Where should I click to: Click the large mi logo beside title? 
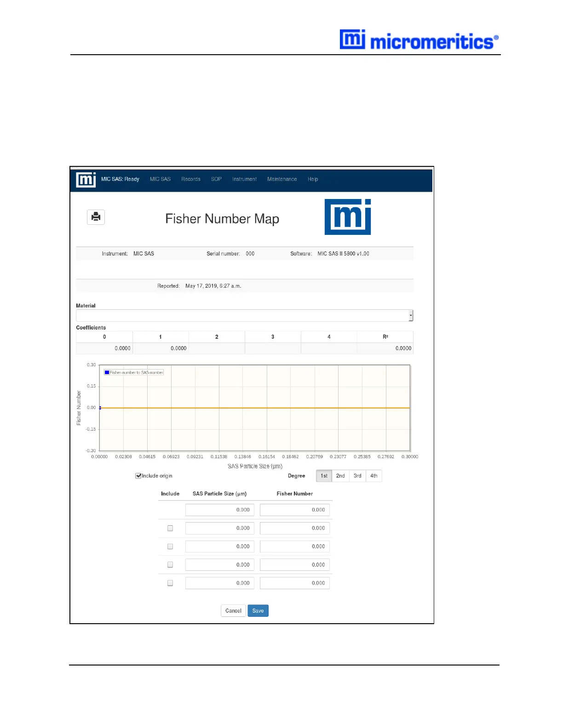point(348,217)
